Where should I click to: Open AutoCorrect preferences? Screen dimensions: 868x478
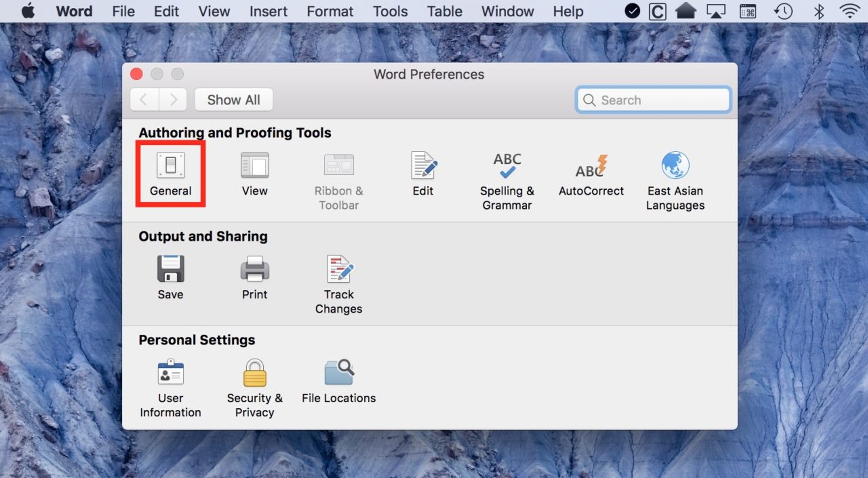pyautogui.click(x=591, y=174)
